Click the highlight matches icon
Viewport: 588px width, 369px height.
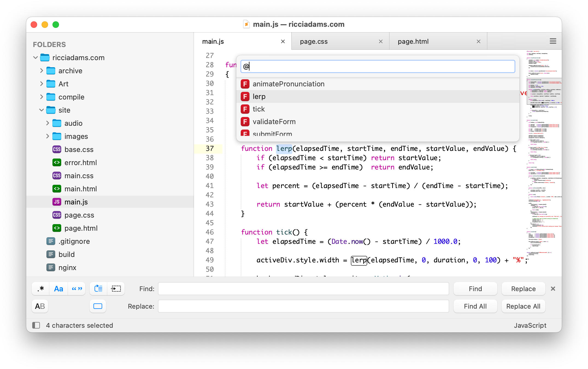pyautogui.click(x=98, y=306)
